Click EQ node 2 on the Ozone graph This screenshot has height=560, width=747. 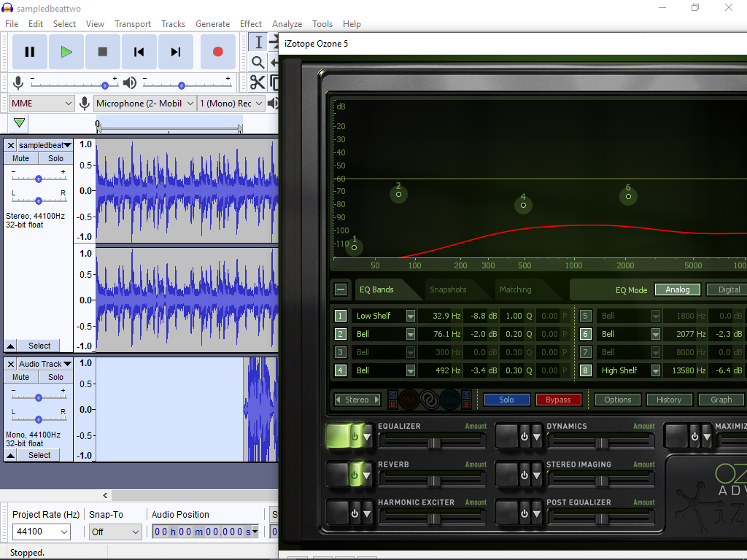[x=399, y=194]
